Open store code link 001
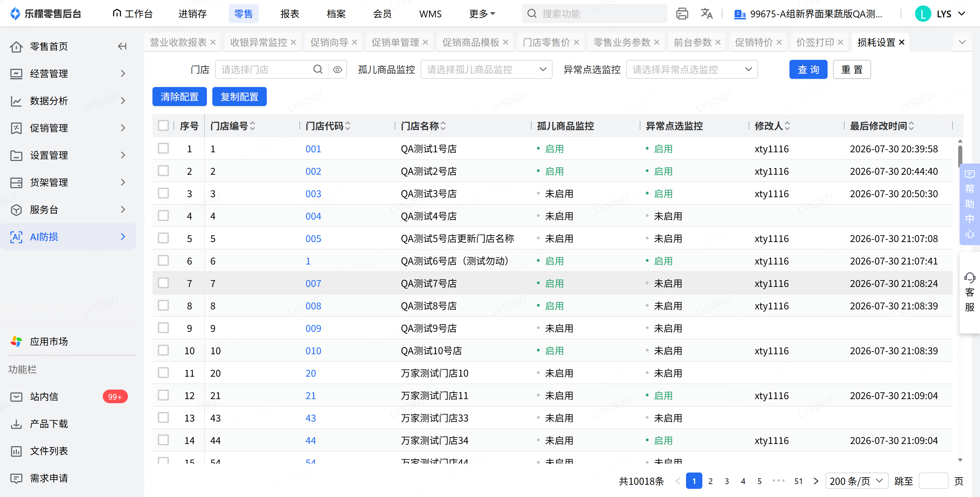Image resolution: width=980 pixels, height=497 pixels. [313, 149]
